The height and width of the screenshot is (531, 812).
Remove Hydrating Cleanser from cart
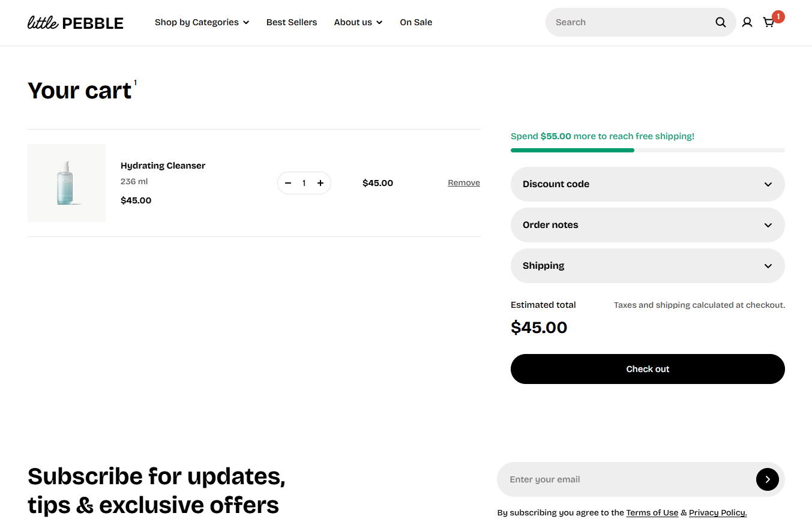point(464,183)
